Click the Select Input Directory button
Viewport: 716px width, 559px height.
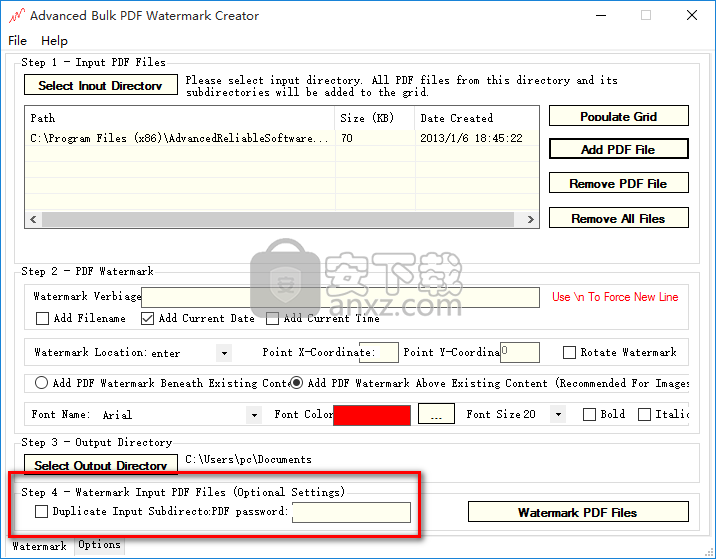[100, 85]
